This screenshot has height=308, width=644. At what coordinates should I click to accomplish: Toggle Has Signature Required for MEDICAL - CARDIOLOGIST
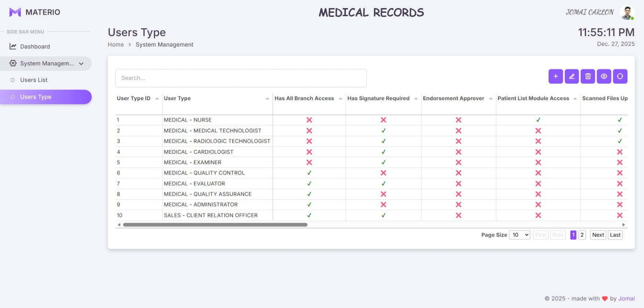tap(383, 152)
